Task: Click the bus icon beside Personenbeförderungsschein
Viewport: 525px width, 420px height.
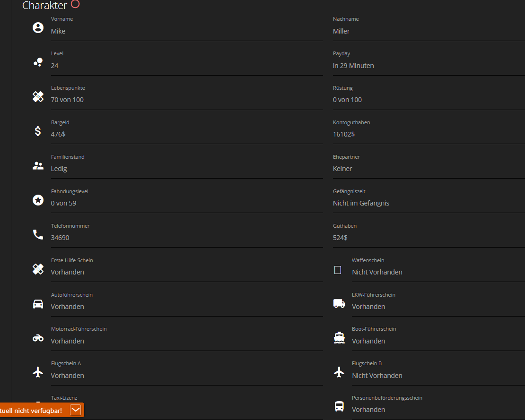Action: coord(339,406)
